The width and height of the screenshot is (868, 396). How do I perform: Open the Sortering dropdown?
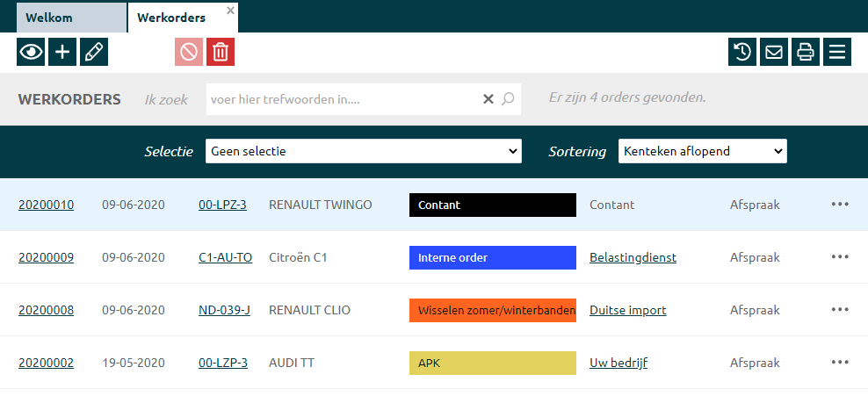pos(702,151)
